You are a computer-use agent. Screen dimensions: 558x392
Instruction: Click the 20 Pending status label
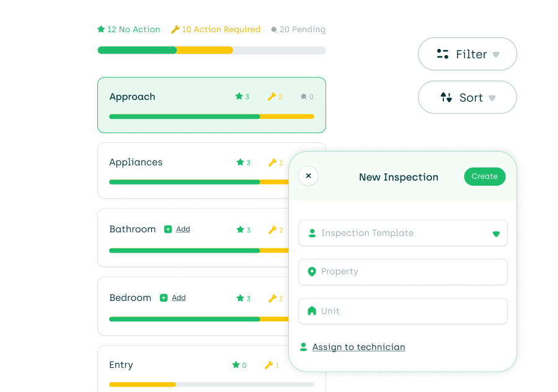(302, 30)
